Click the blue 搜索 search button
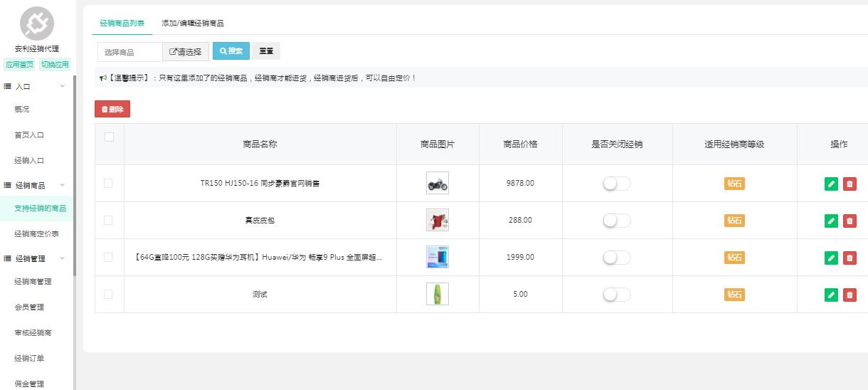Viewport: 868px width, 390px height. 231,51
